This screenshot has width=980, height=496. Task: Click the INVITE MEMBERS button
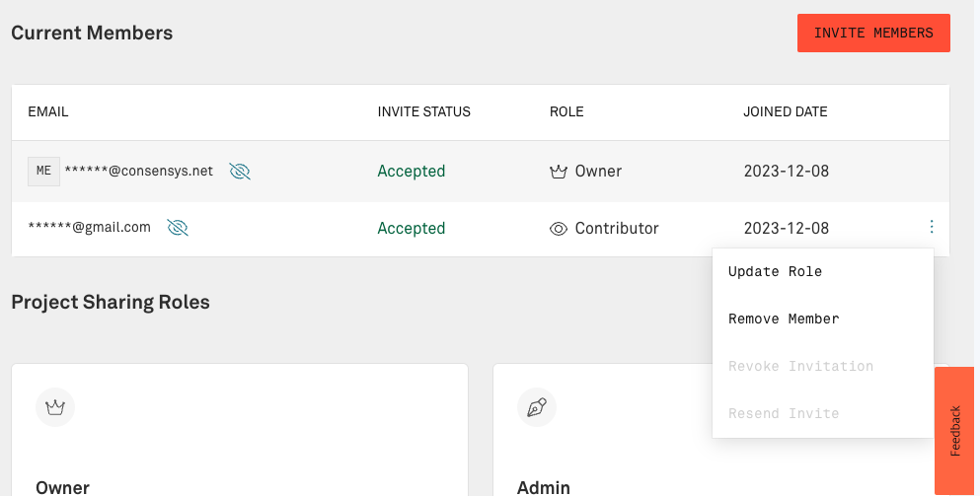click(873, 34)
